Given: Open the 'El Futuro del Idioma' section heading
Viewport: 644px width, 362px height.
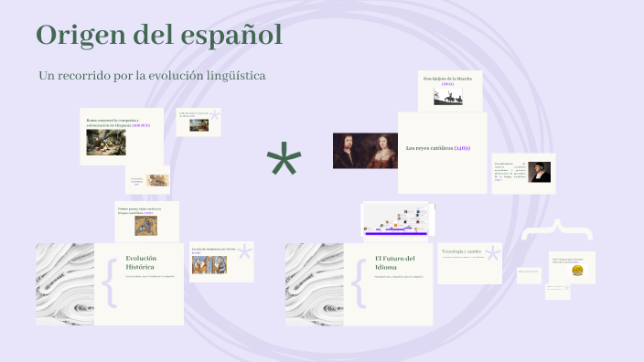Looking at the screenshot, I should (394, 262).
